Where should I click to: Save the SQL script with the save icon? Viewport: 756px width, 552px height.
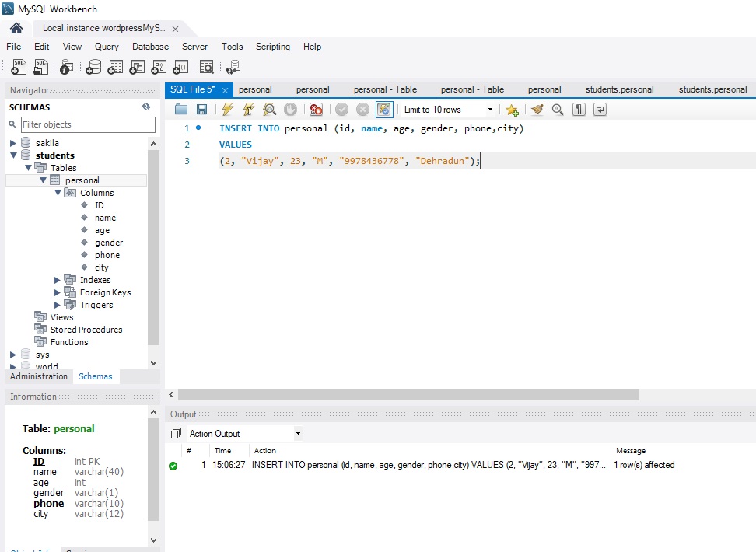[x=202, y=109]
